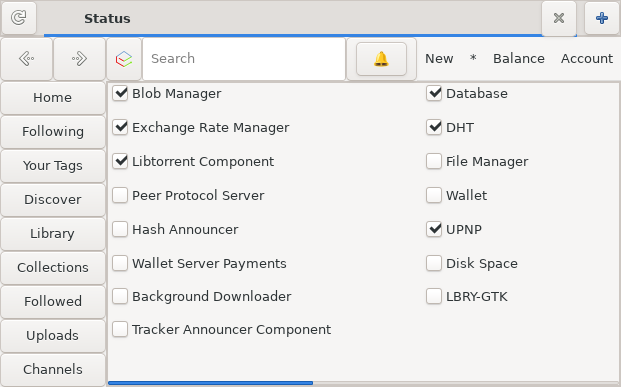Open the Channels section
The image size is (621, 387).
(x=53, y=370)
